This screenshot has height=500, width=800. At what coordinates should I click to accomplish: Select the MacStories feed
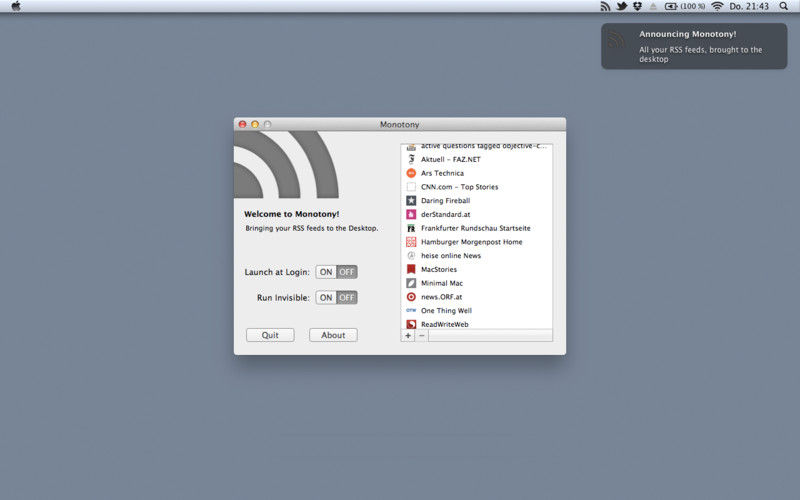(x=477, y=269)
